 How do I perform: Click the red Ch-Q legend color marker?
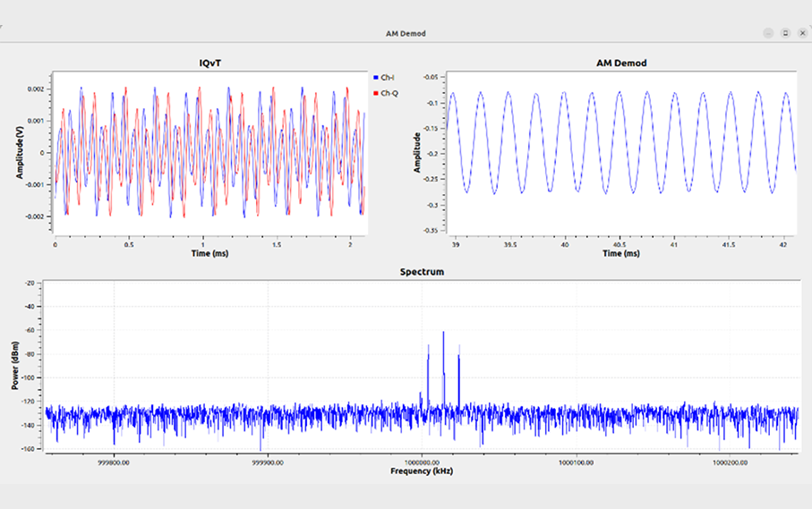pos(375,93)
